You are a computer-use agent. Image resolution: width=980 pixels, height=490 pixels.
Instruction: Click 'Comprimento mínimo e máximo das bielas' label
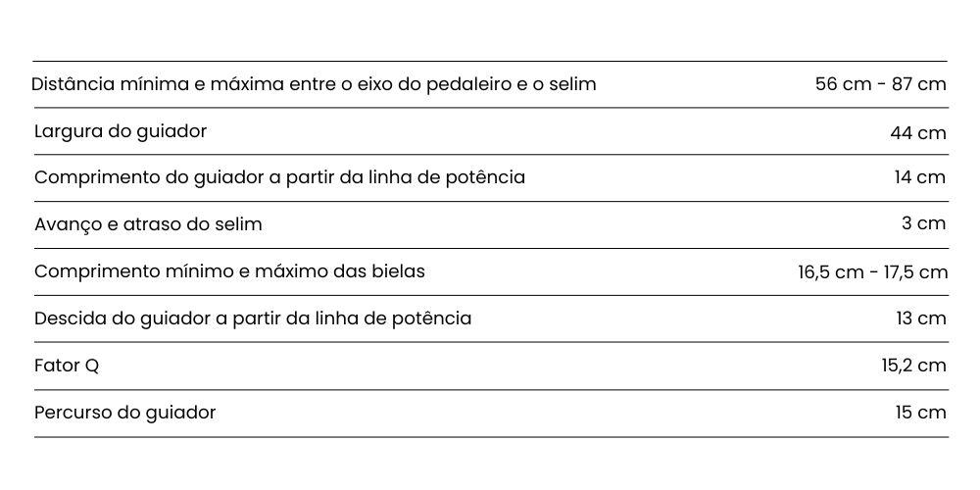229,271
